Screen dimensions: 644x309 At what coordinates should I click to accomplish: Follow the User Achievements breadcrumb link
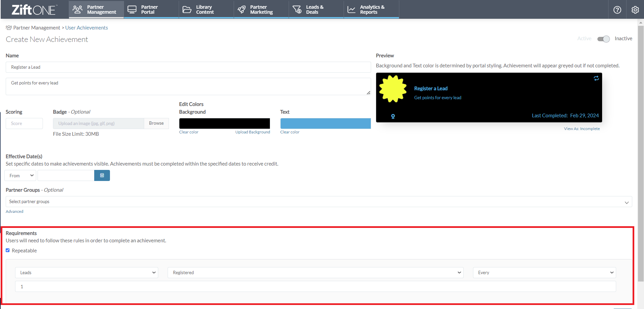[x=86, y=28]
